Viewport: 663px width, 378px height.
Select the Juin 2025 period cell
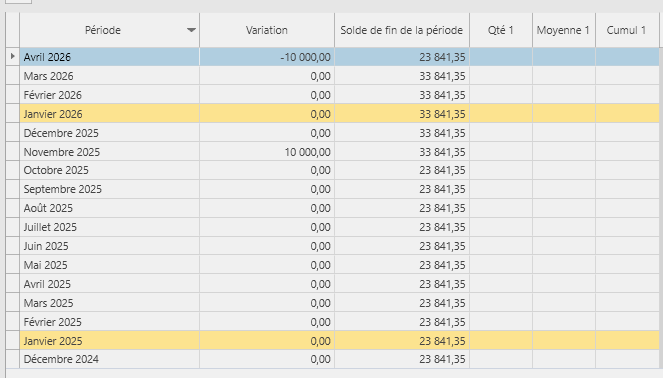pyautogui.click(x=110, y=246)
